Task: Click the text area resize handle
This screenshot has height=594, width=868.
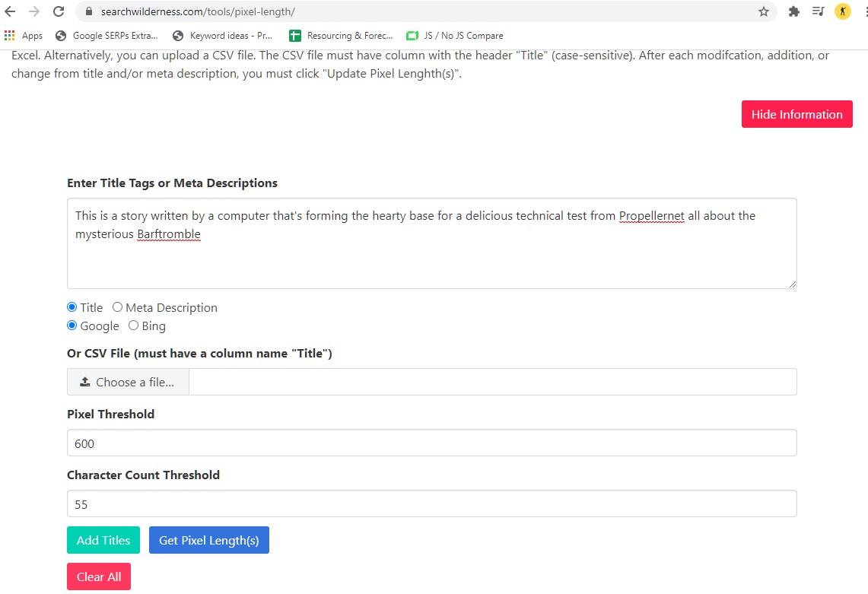Action: click(793, 284)
